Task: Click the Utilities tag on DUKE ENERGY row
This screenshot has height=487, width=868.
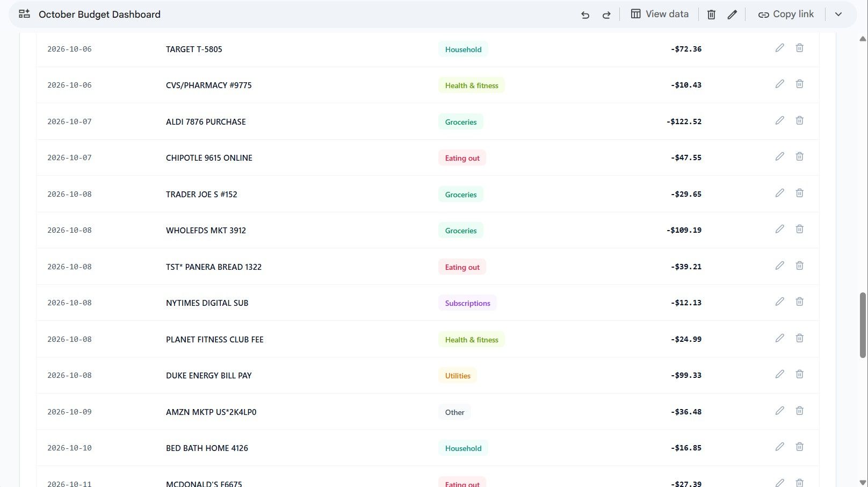Action: (x=458, y=376)
